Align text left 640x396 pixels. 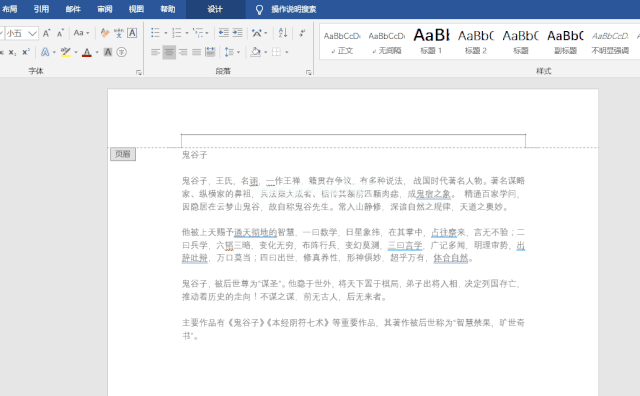pyautogui.click(x=156, y=52)
